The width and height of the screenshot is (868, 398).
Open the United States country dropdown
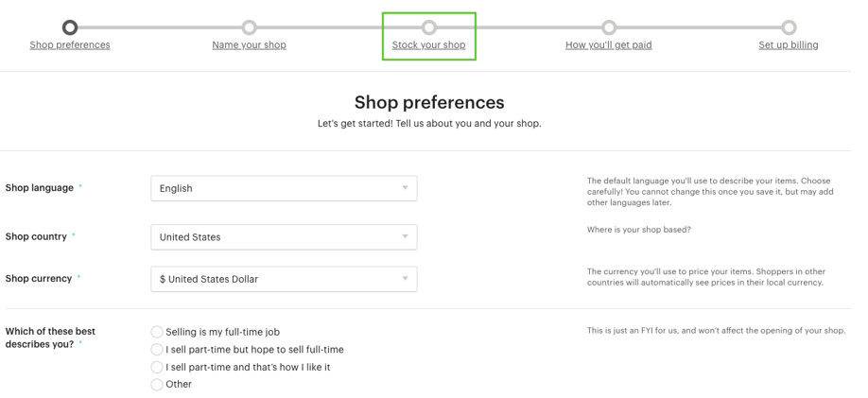[284, 237]
